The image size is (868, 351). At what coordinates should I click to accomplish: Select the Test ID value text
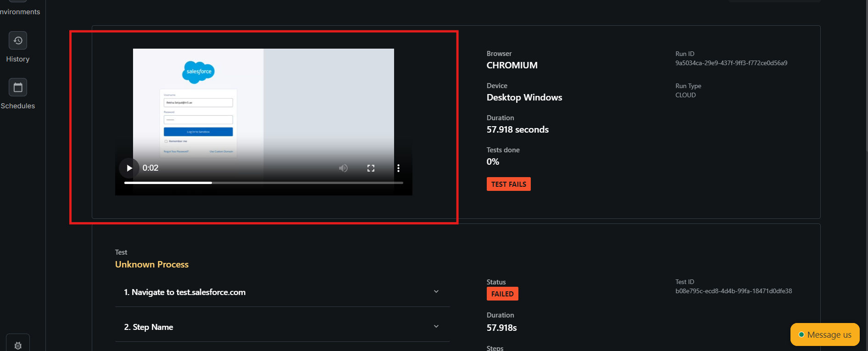point(734,291)
